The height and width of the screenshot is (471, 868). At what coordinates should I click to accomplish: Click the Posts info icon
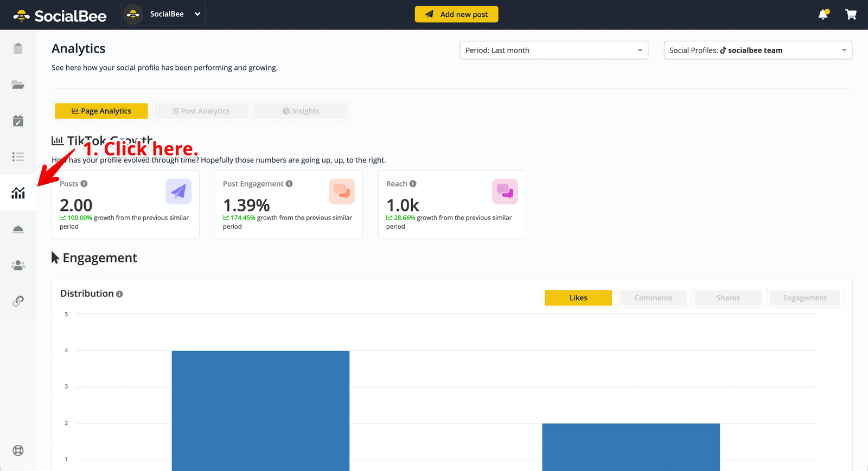[84, 184]
